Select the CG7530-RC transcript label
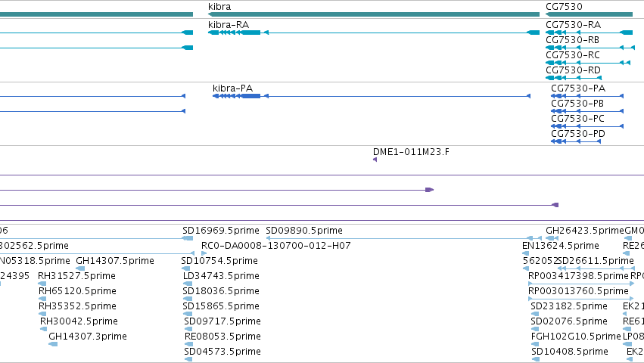This screenshot has height=363, width=644. pos(573,55)
